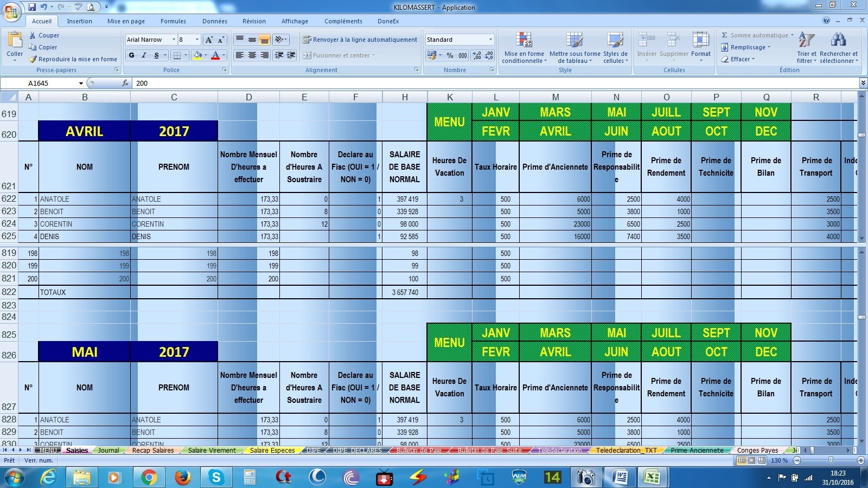
Task: Click the Coller paste icon
Action: pyautogui.click(x=15, y=41)
